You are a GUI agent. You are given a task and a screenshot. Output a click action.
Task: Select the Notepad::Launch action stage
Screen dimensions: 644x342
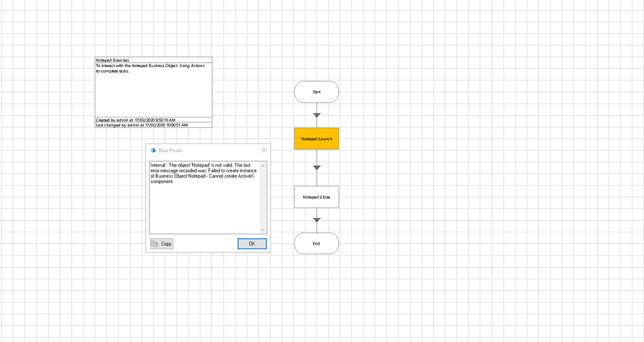tap(317, 139)
